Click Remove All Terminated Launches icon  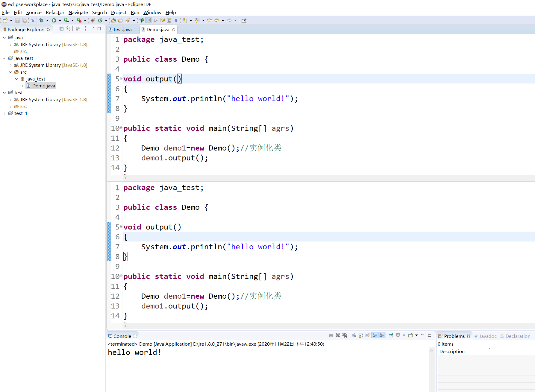345,335
